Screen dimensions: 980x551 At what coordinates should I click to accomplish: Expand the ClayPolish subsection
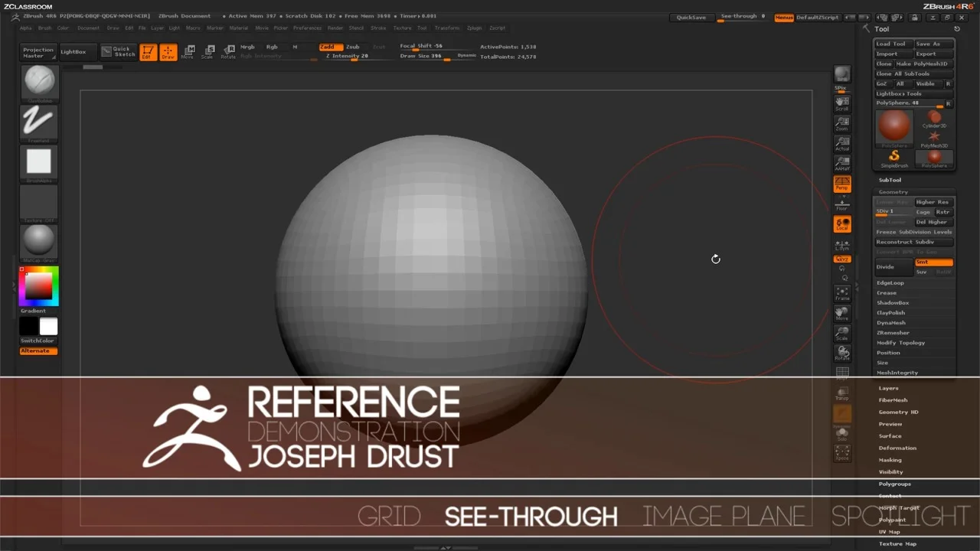tap(891, 313)
